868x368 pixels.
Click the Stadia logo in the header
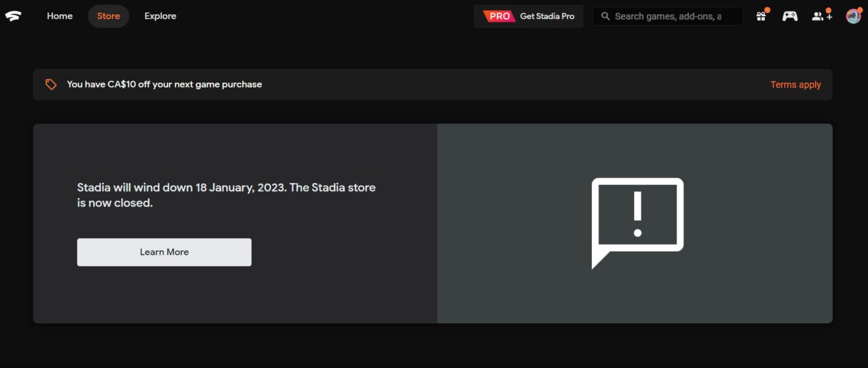(14, 16)
